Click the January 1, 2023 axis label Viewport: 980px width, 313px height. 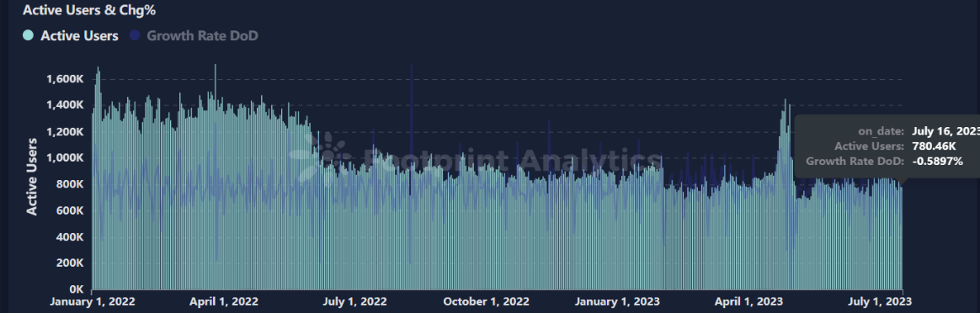click(x=617, y=302)
